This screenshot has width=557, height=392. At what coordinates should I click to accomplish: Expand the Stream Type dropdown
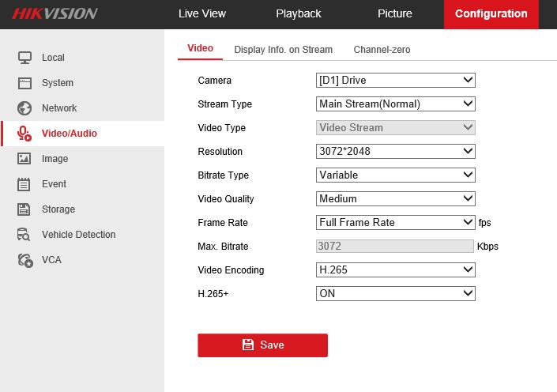coord(395,104)
